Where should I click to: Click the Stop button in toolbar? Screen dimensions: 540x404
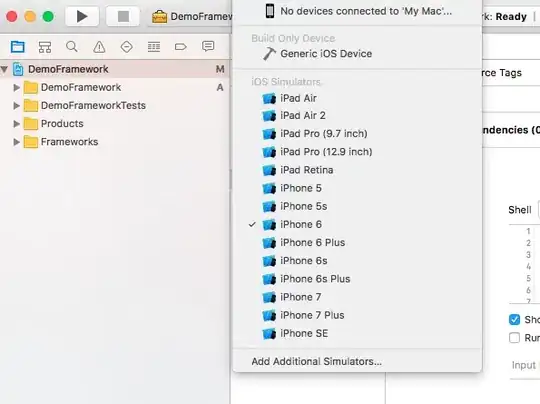(x=123, y=16)
